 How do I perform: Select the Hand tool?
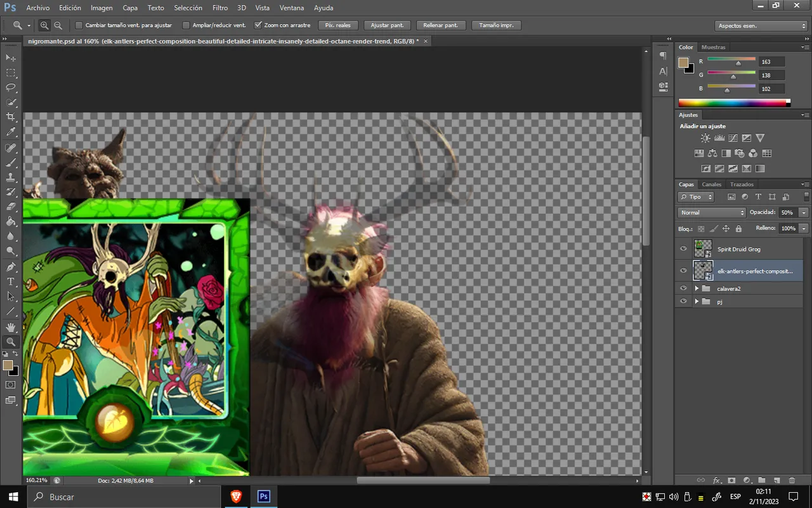[x=11, y=327]
